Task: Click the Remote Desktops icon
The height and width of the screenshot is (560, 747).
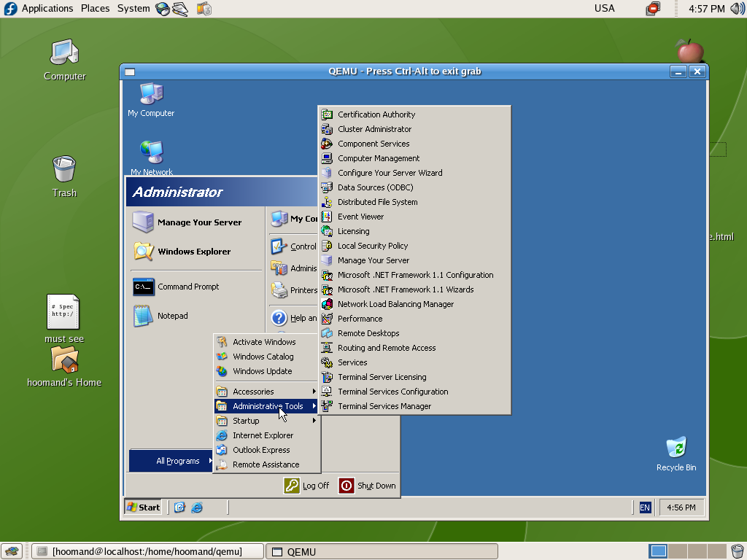Action: tap(327, 333)
